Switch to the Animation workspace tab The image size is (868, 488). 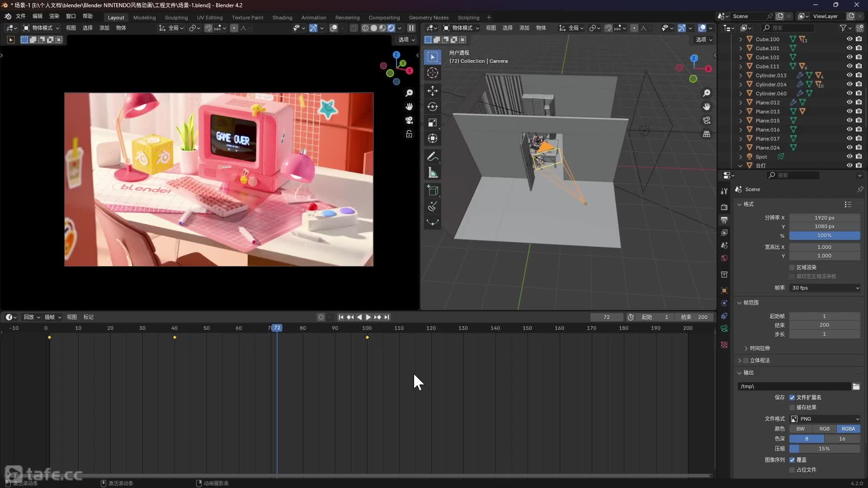pos(314,18)
